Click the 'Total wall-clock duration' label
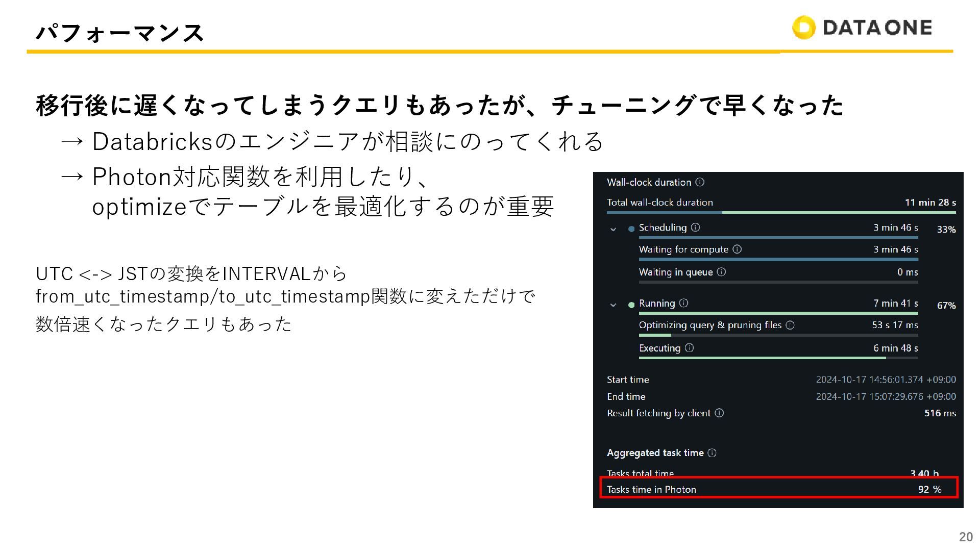The image size is (980, 551). coord(660,203)
